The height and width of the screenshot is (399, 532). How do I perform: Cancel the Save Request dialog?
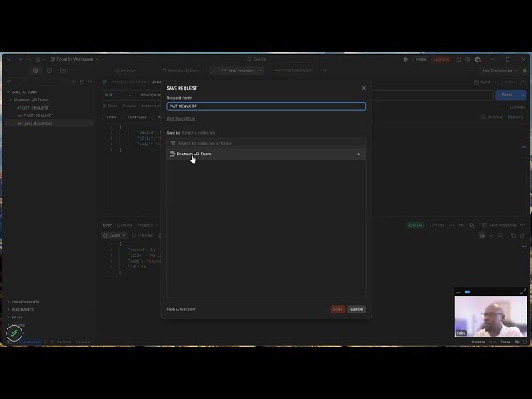point(357,309)
